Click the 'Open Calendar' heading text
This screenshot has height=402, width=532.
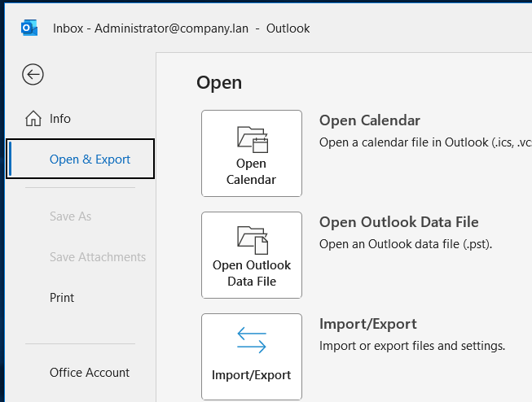click(x=370, y=120)
